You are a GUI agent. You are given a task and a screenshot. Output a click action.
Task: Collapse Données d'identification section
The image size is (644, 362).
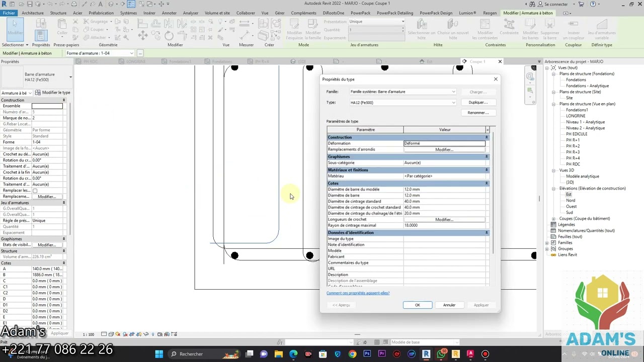point(487,233)
